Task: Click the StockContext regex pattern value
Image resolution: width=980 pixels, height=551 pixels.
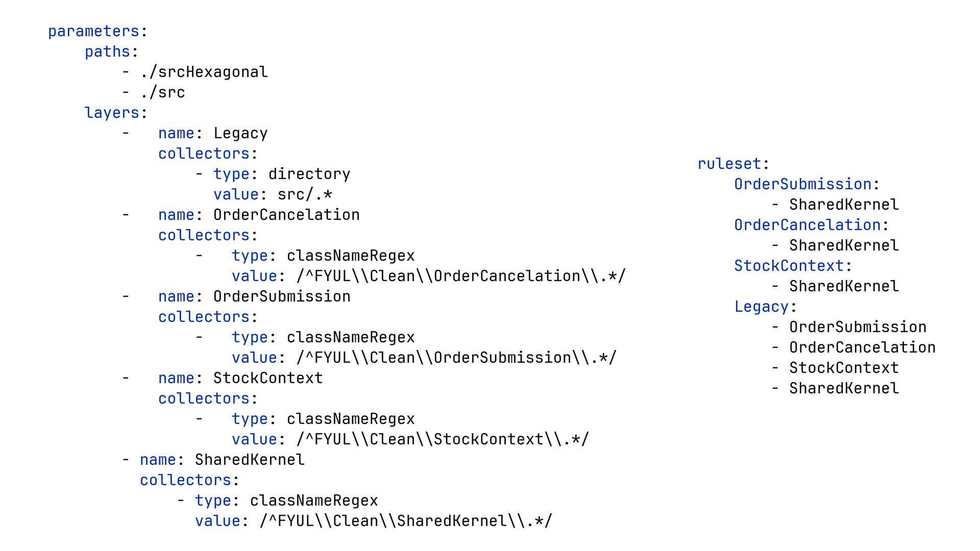Action: (x=442, y=440)
